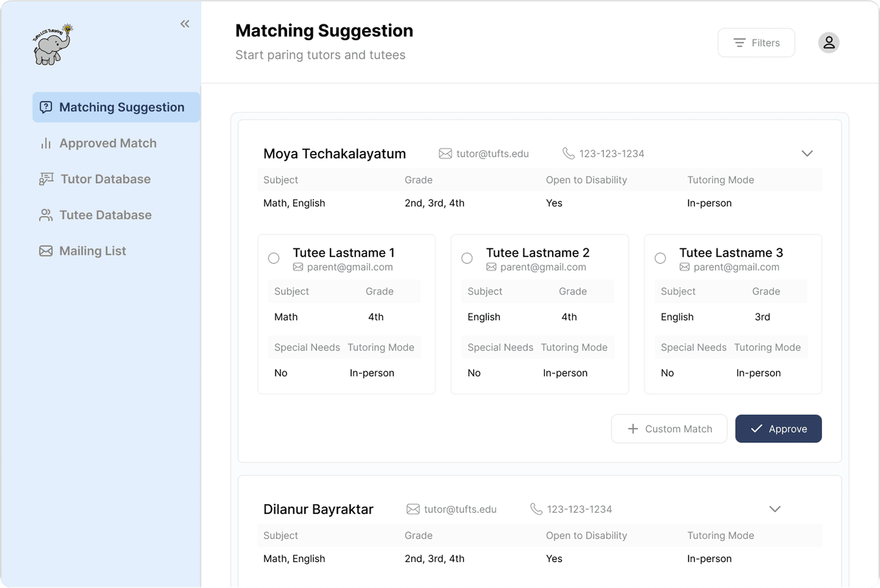The width and height of the screenshot is (880, 588).
Task: Go to Approved Match in the sidebar
Action: [108, 143]
